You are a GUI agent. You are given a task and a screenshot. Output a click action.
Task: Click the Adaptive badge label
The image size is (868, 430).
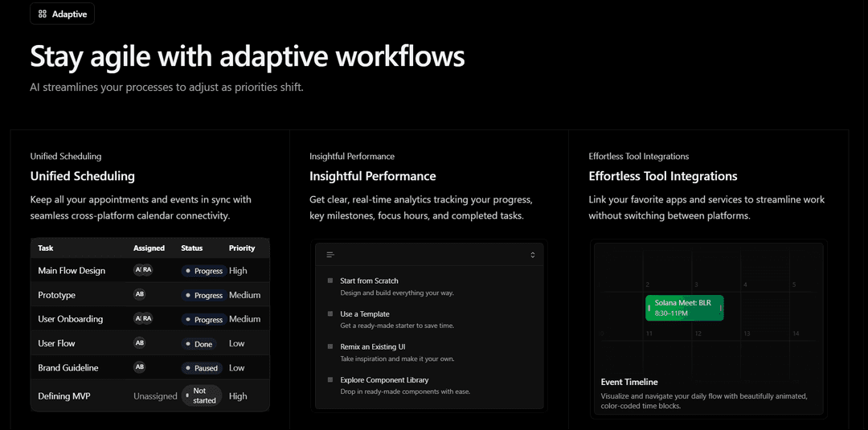pyautogui.click(x=69, y=14)
